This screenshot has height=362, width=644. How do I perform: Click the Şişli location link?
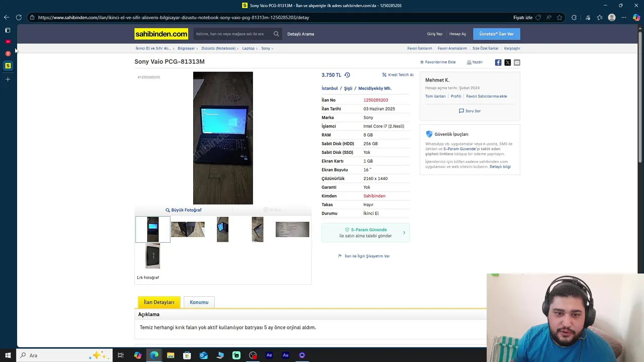(348, 88)
